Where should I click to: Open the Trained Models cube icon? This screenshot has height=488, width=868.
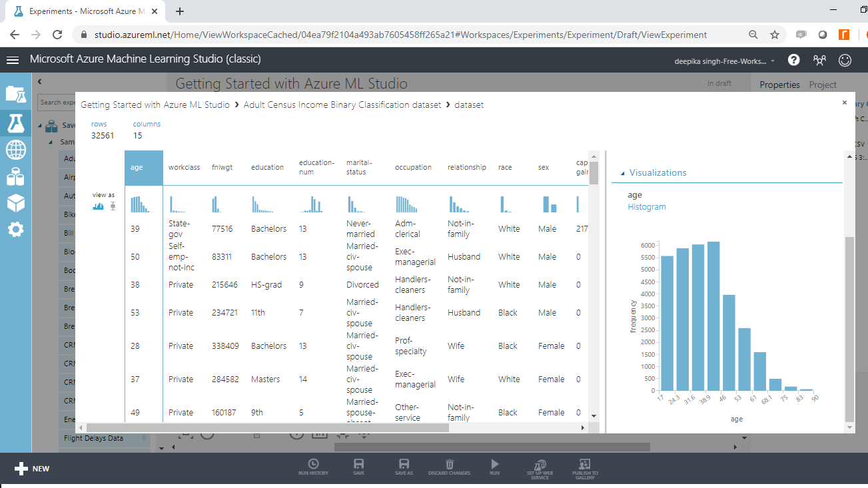click(x=15, y=203)
